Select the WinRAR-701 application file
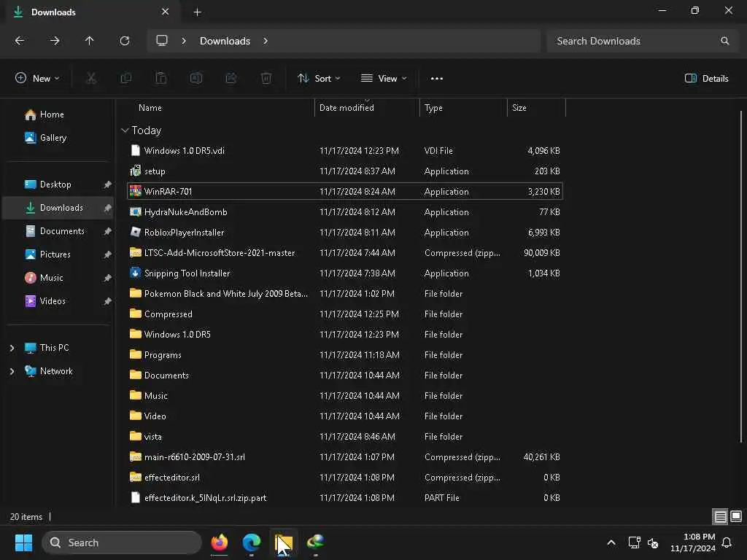747x560 pixels. (x=345, y=192)
